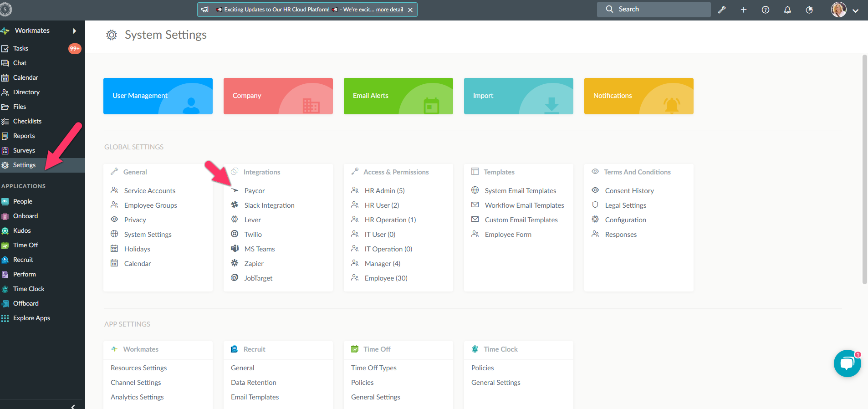The image size is (868, 409).
Task: Select Time Clock in applications sidebar
Action: click(29, 289)
